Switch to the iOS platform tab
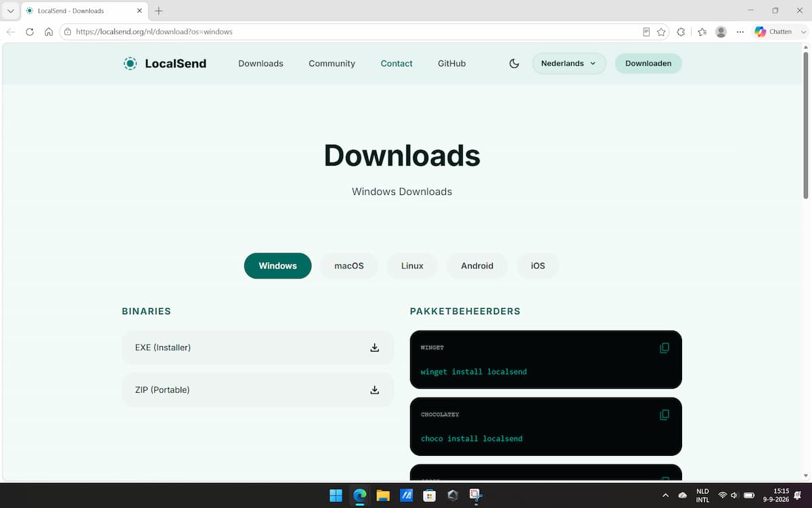 538,266
